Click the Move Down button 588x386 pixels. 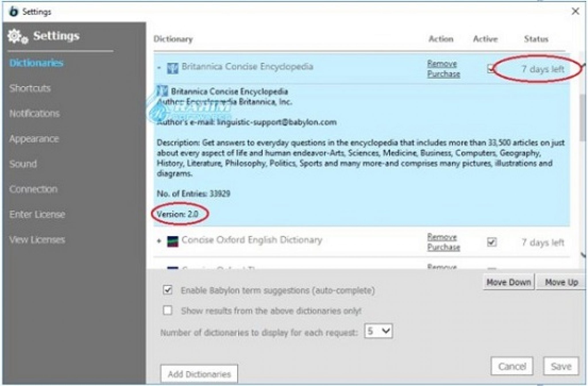508,282
